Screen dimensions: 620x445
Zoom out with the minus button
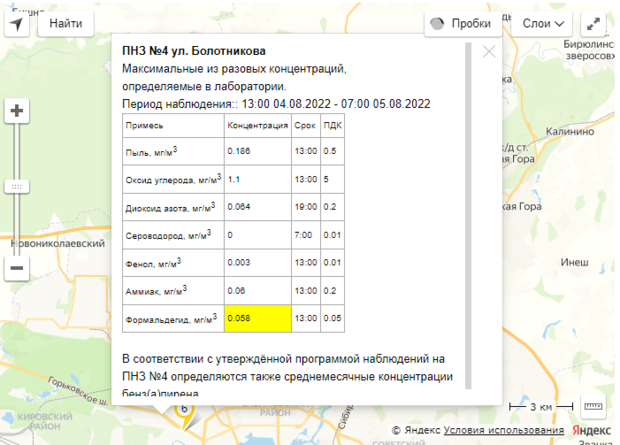pyautogui.click(x=16, y=268)
